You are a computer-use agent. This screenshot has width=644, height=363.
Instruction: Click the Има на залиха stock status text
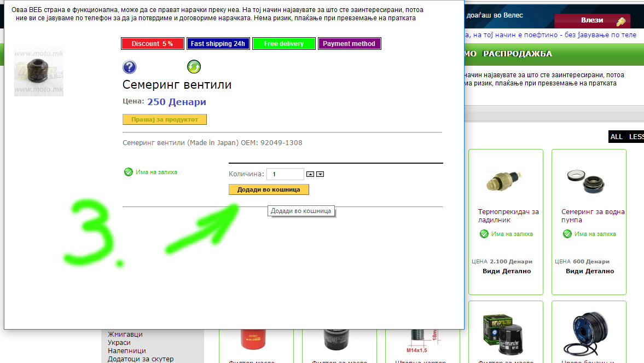156,172
